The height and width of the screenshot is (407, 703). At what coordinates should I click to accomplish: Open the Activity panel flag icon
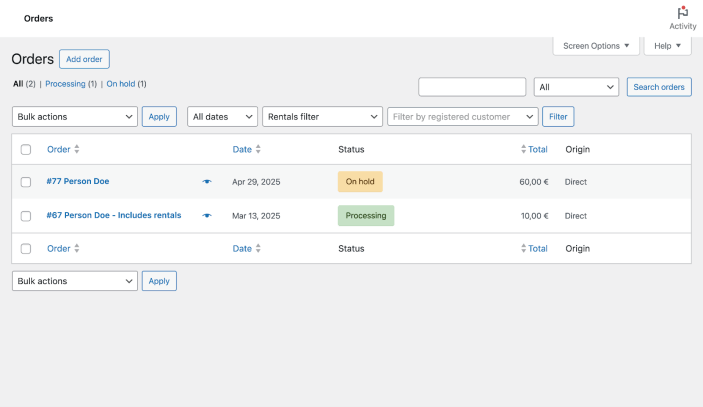click(683, 13)
